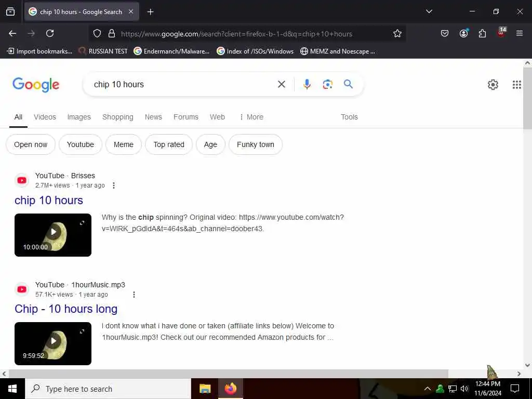The width and height of the screenshot is (532, 399).
Task: Click Import bookmarks toolbar item
Action: 39,51
